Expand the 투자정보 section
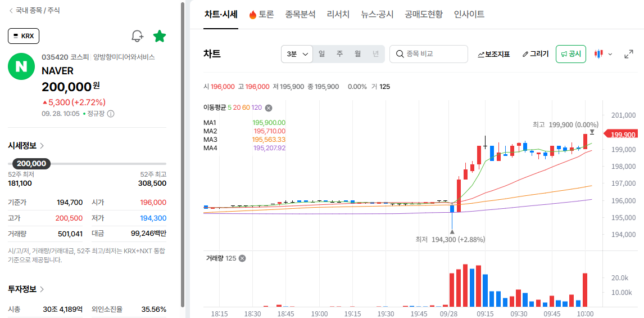Viewport: 644px width, 318px height. (26, 289)
